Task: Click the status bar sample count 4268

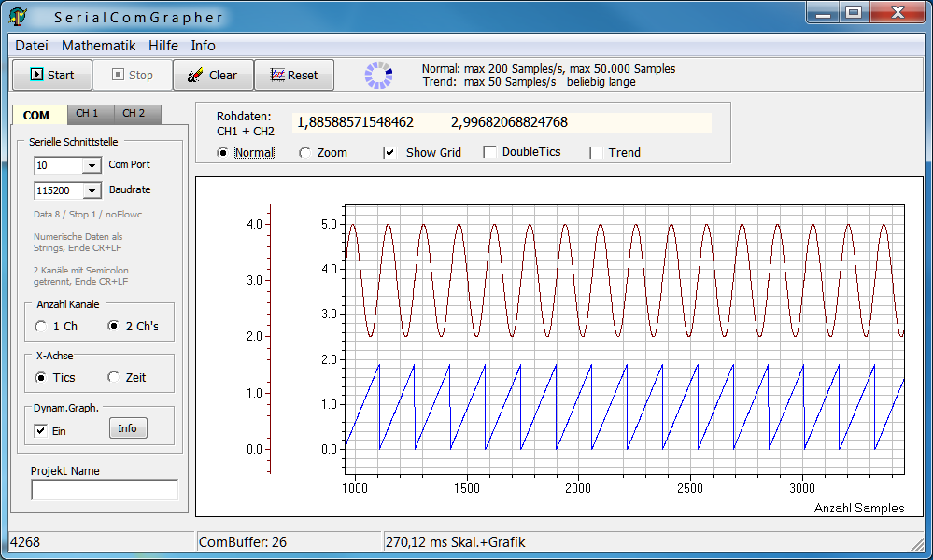Action: click(25, 542)
